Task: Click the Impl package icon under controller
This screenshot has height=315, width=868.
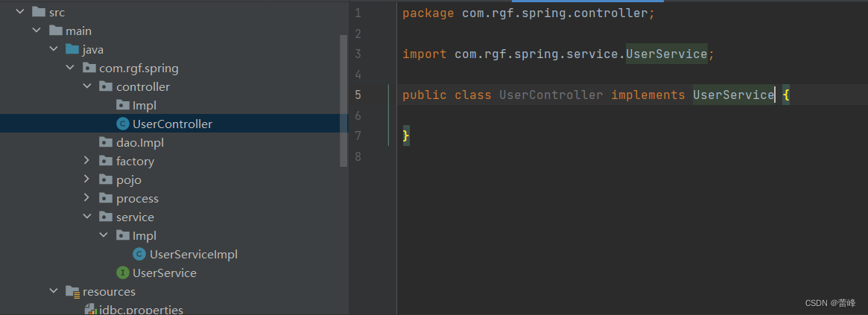Action: (x=122, y=105)
